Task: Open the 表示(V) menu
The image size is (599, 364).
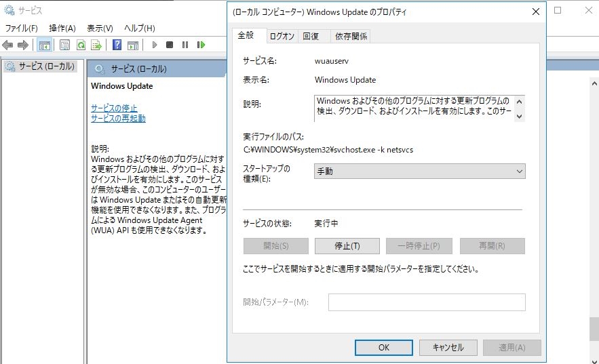Action: [100, 28]
